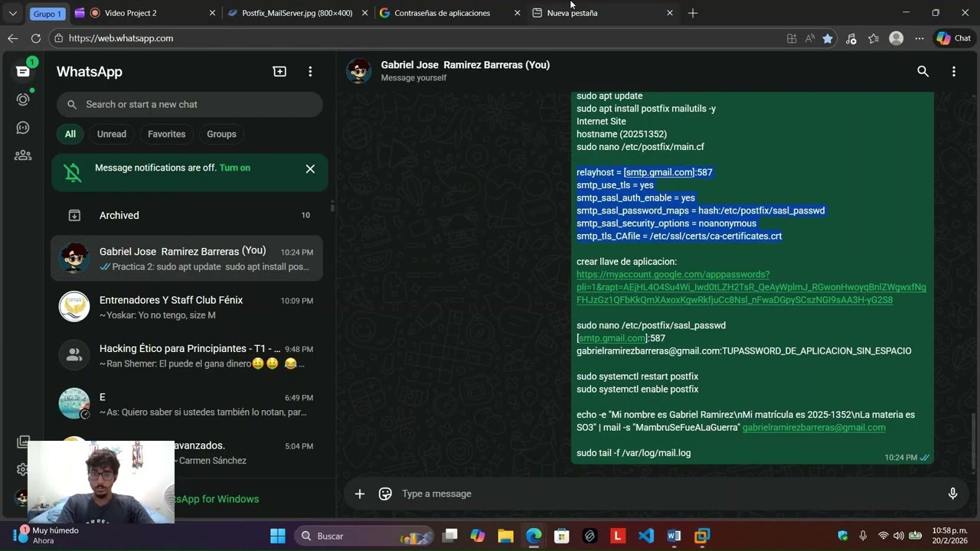
Task: Select the All chat filter
Action: pos(70,134)
